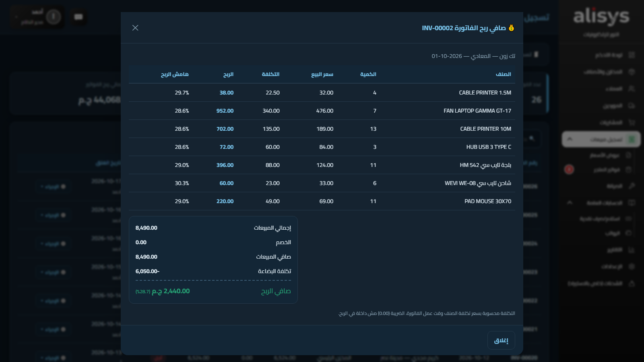The width and height of the screenshot is (644, 362).
Task: Select item شاحن تايب سي WEVI WE-08
Action: (478, 183)
